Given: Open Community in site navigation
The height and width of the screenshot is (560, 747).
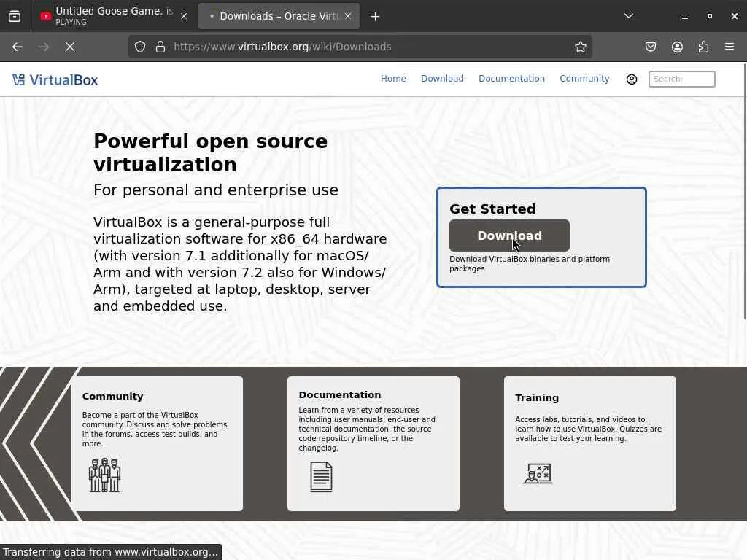Looking at the screenshot, I should (584, 79).
